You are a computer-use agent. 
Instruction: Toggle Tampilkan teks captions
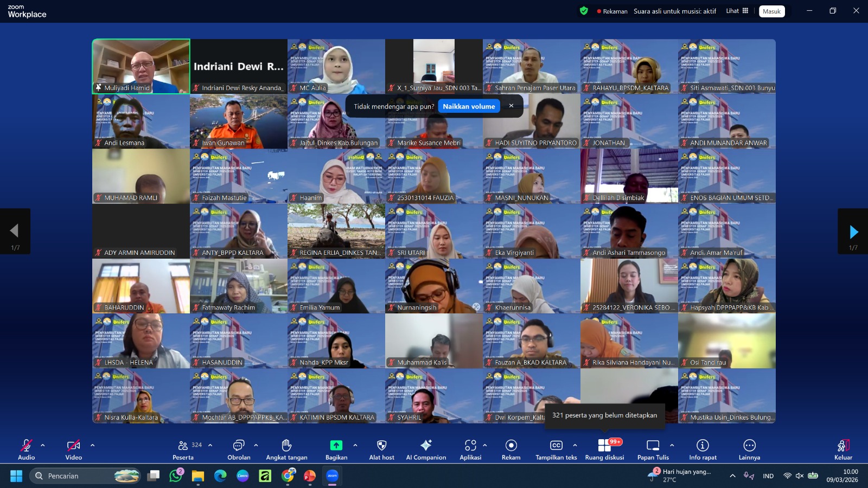click(556, 449)
